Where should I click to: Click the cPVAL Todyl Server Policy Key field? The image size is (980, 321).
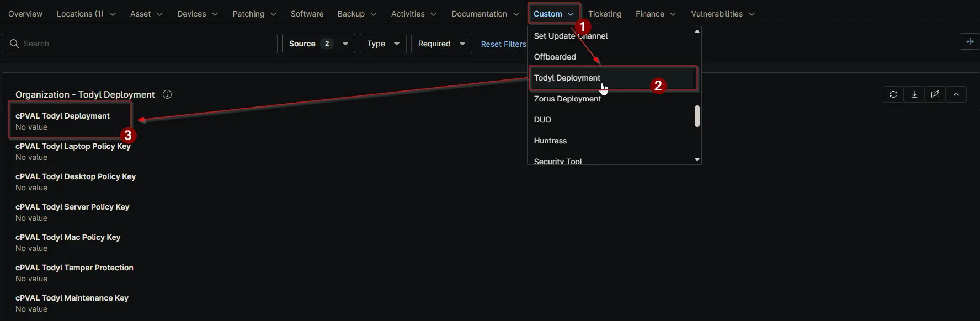click(72, 212)
